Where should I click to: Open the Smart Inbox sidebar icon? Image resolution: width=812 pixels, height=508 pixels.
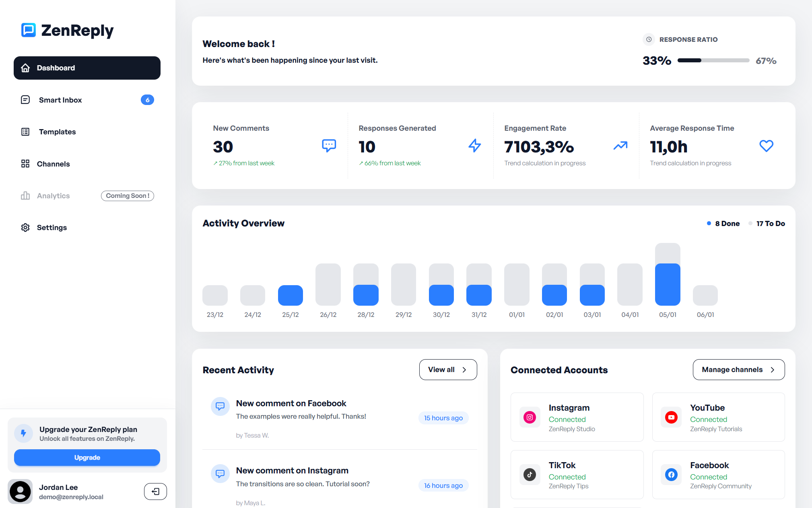pos(25,100)
